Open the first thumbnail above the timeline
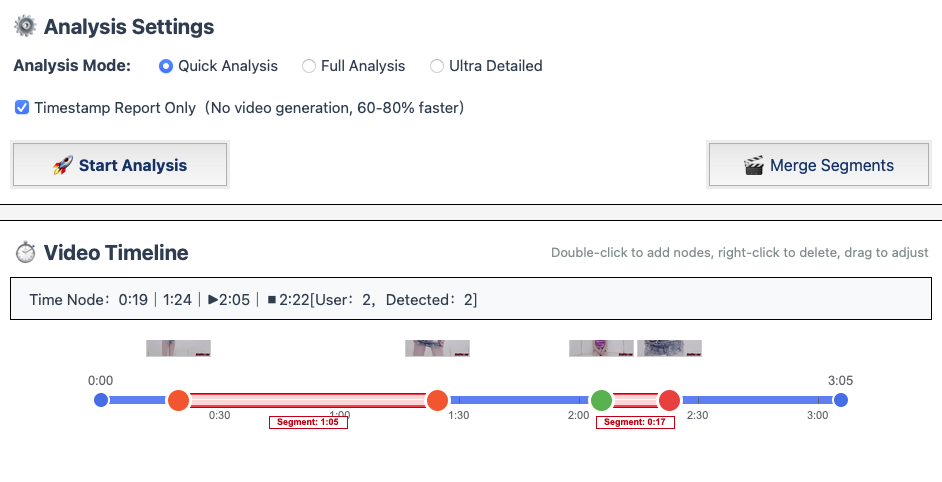This screenshot has height=482, width=942. (178, 348)
